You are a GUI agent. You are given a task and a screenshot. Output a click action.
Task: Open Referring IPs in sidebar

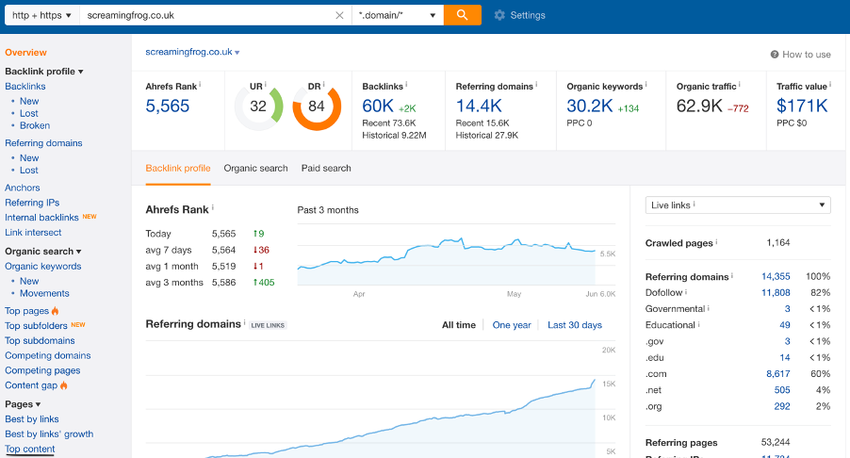coord(32,202)
